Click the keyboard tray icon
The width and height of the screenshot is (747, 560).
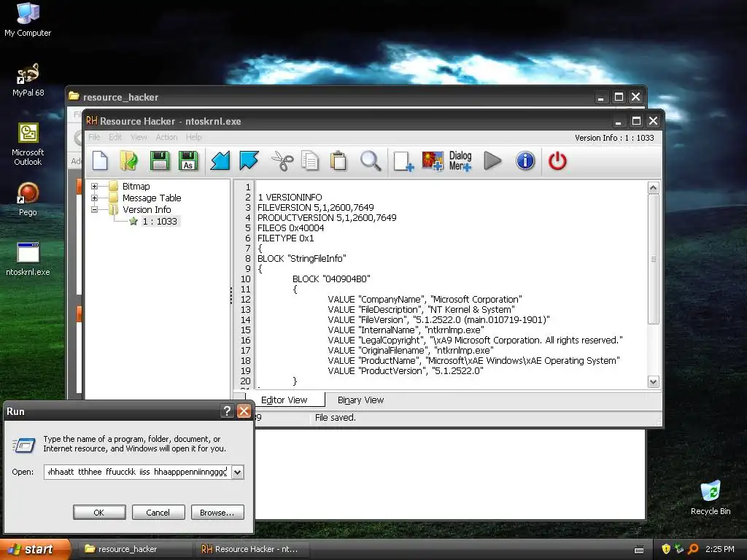639,550
